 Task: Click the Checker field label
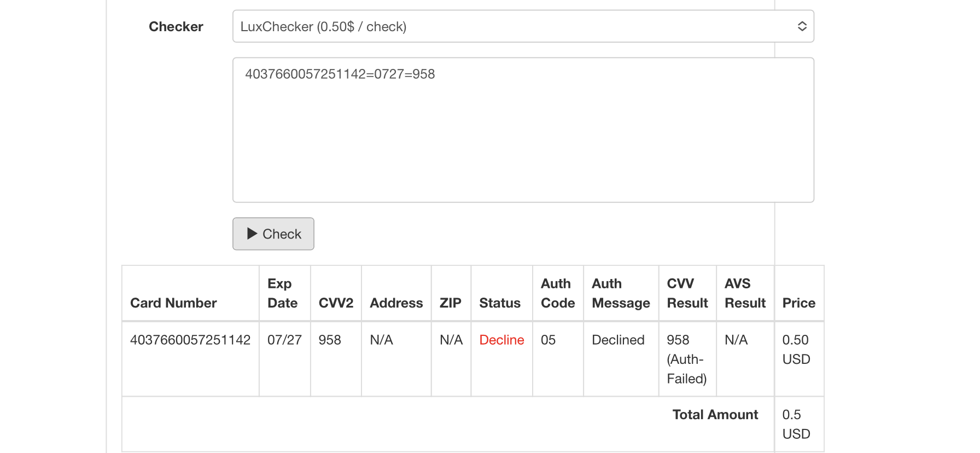pos(176,27)
